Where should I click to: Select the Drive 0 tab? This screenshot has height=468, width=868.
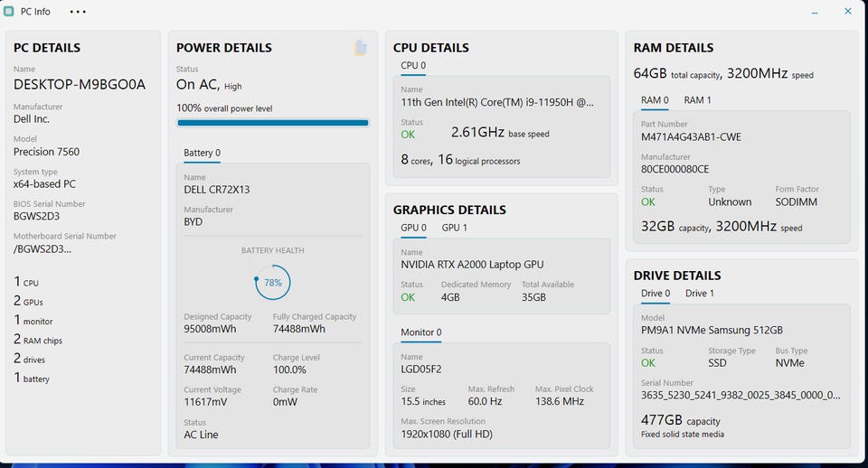click(x=656, y=294)
